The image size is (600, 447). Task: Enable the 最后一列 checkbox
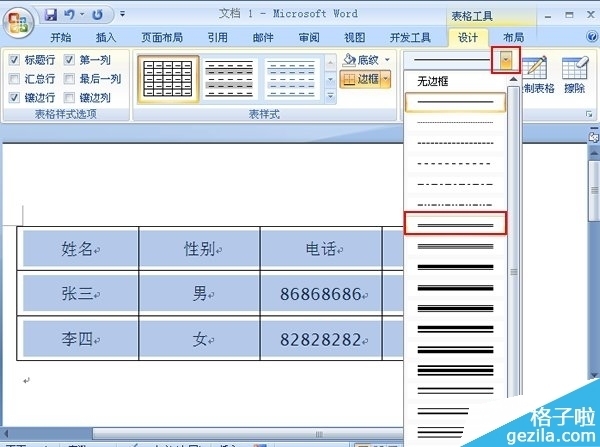[69, 79]
